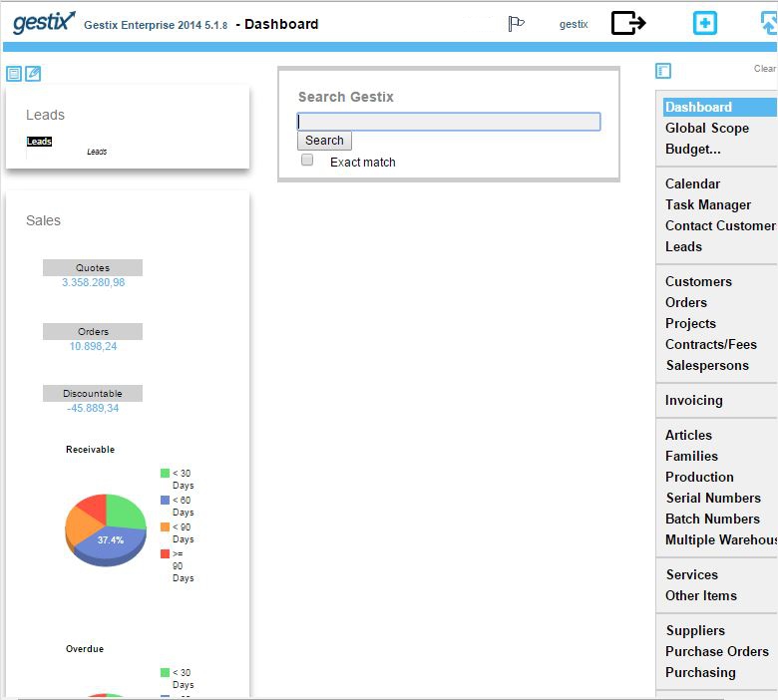Click the blue < 60 Days legend swatch
The height and width of the screenshot is (700, 778).
(x=165, y=500)
